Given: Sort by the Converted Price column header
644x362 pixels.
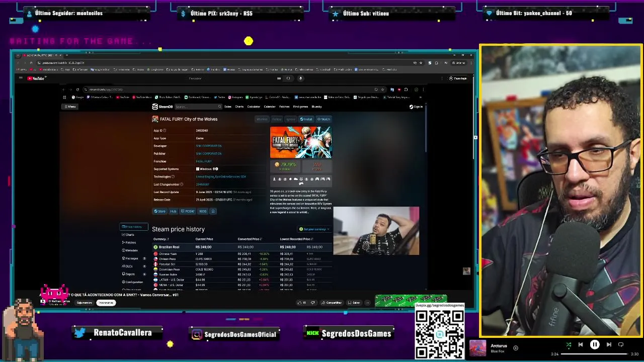Looking at the screenshot, I should pos(250,239).
